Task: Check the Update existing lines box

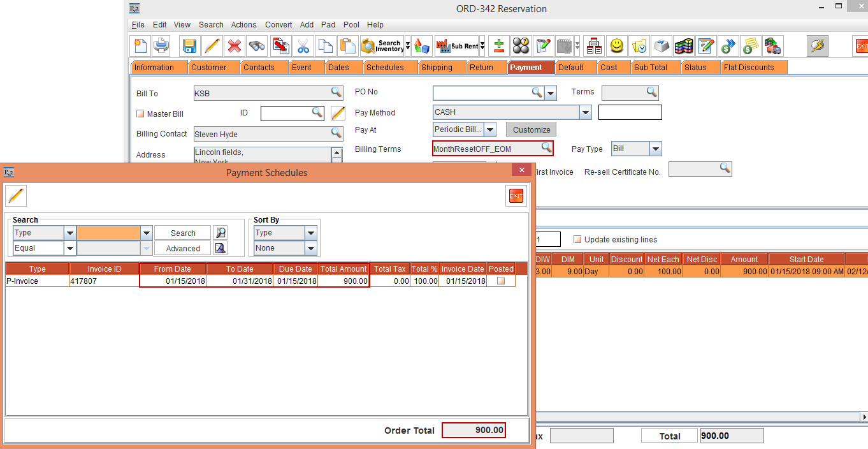Action: [x=577, y=240]
